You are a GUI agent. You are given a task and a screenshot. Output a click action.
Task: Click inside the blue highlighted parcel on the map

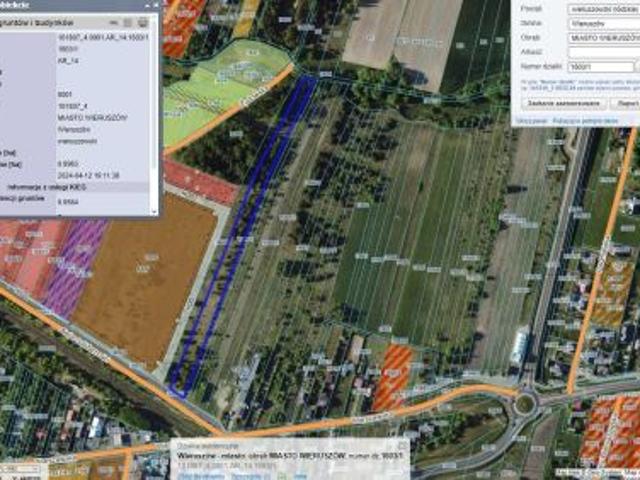click(x=241, y=235)
